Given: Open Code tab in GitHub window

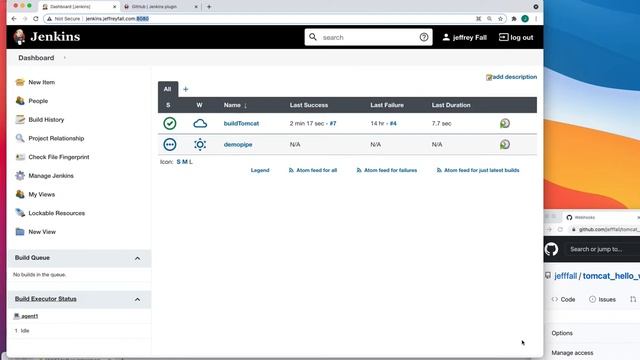Looking at the screenshot, I should (x=563, y=299).
